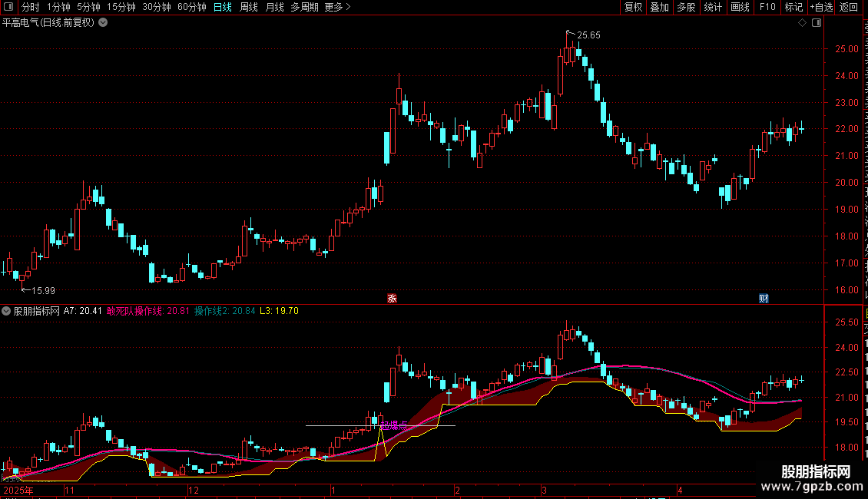Toggle the right panel icon near chart corner
The image size is (868, 499).
point(817,23)
